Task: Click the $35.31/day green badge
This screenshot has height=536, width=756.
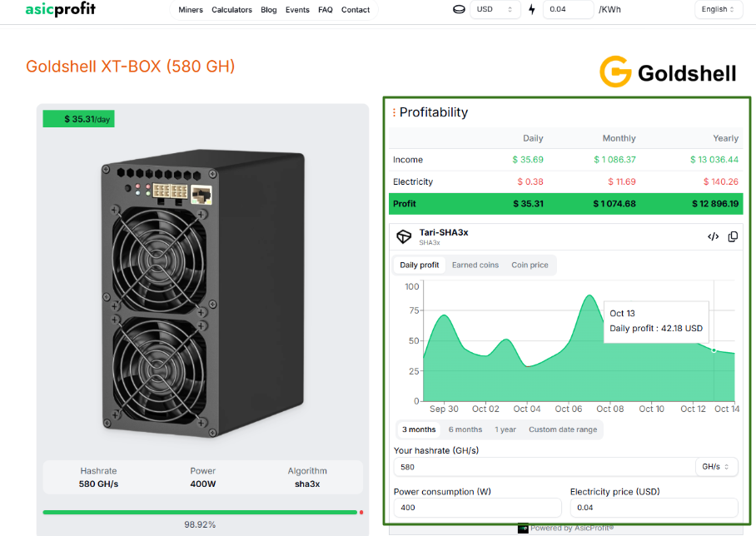Action: 78,119
